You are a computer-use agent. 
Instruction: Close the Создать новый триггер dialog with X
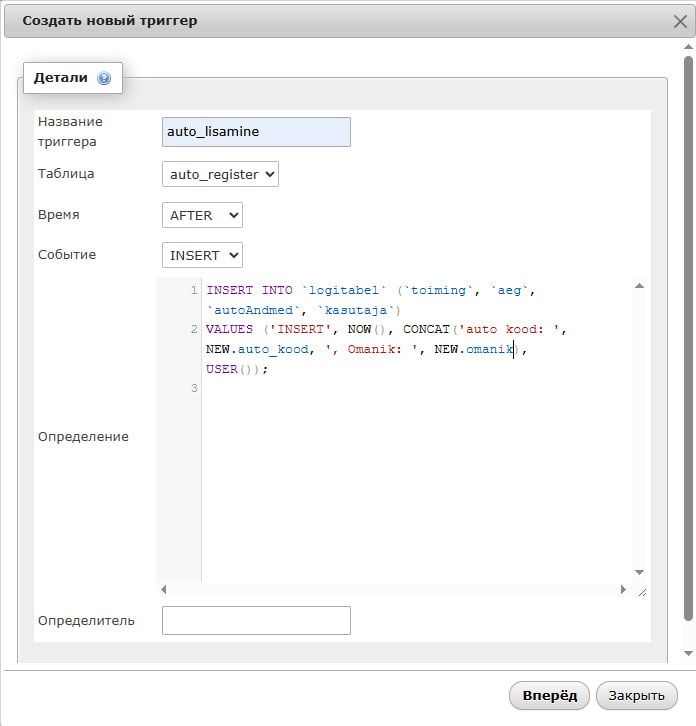(680, 20)
